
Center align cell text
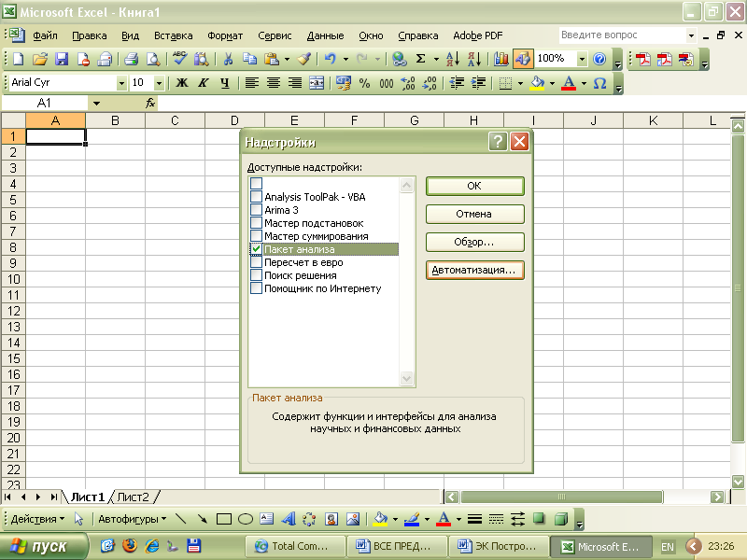coord(274,83)
